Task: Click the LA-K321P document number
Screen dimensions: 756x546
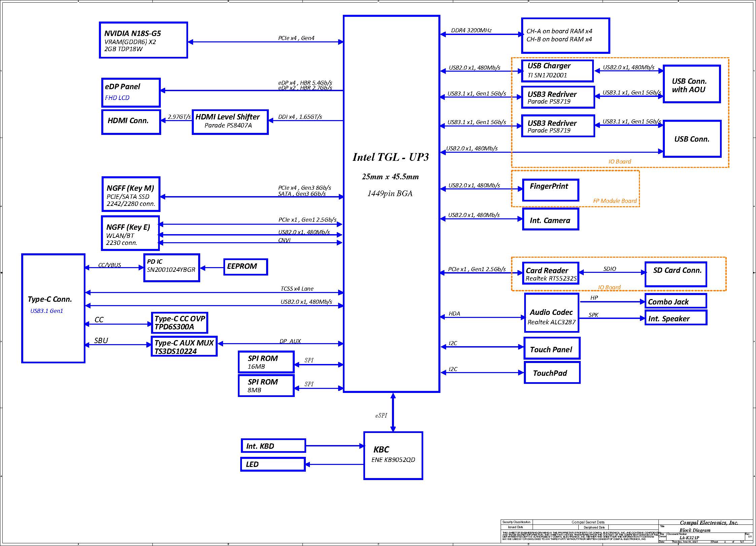Action: coord(689,538)
